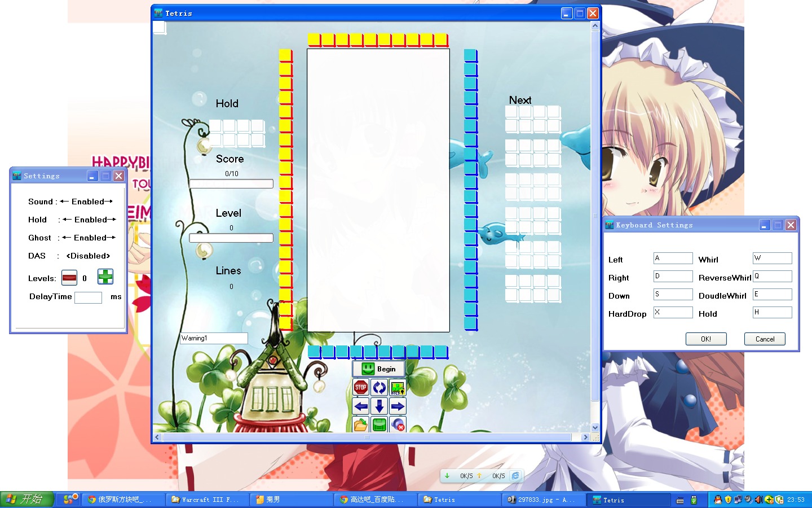Click the blue rotate arrows icon
The image size is (812, 508).
pos(379,387)
